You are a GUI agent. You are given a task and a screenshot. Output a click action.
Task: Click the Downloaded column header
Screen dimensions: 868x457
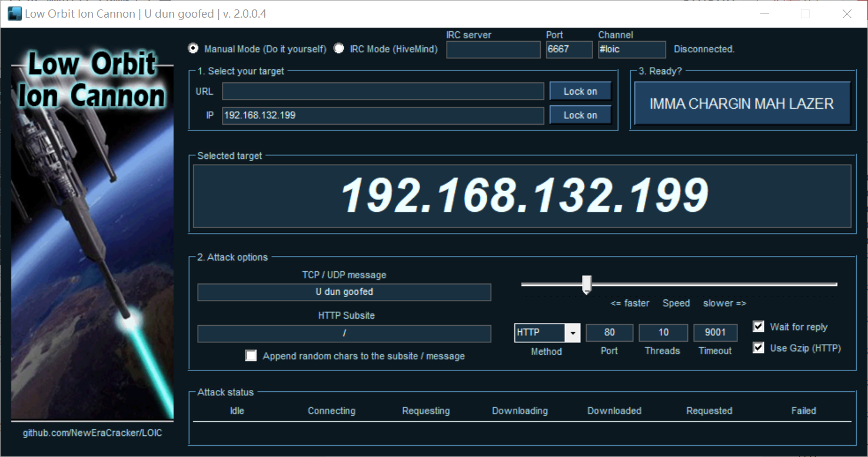[x=614, y=411]
